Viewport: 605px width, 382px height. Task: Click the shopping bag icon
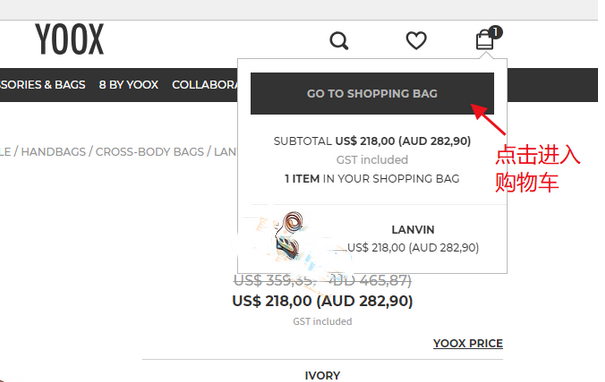pos(485,40)
